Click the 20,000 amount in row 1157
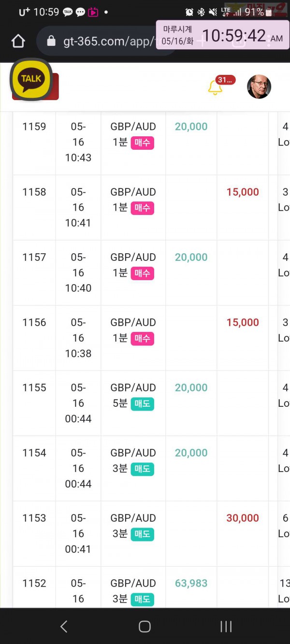Viewport: 290px width, 644px height. 191,258
